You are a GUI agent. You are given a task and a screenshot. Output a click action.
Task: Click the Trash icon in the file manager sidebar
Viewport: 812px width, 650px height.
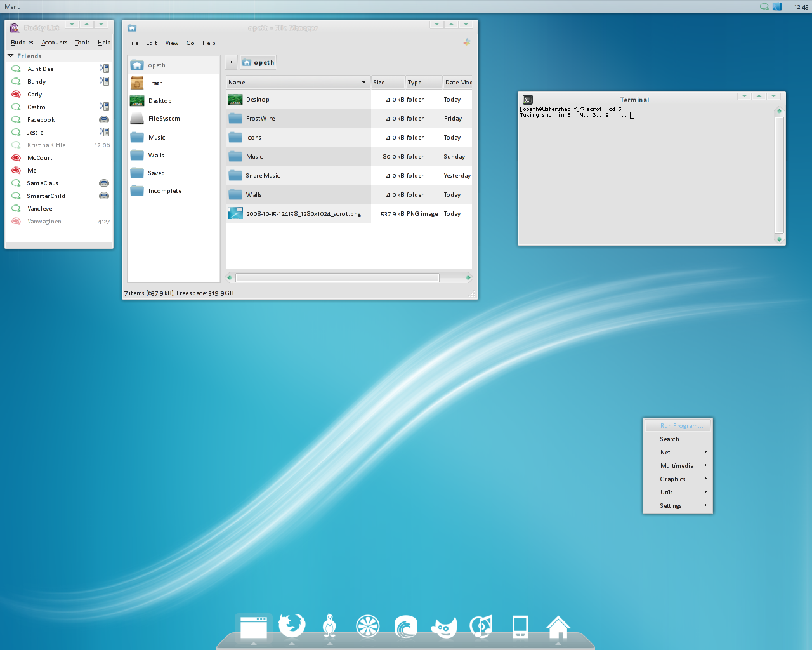tap(137, 83)
